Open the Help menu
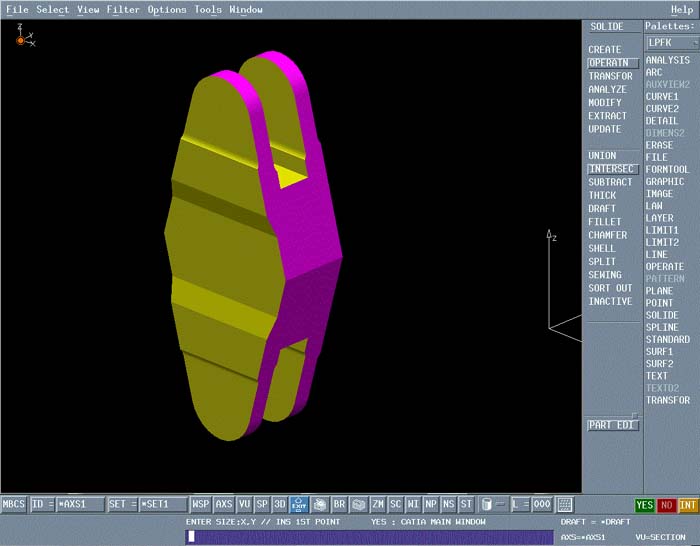700x546 pixels. tap(681, 10)
